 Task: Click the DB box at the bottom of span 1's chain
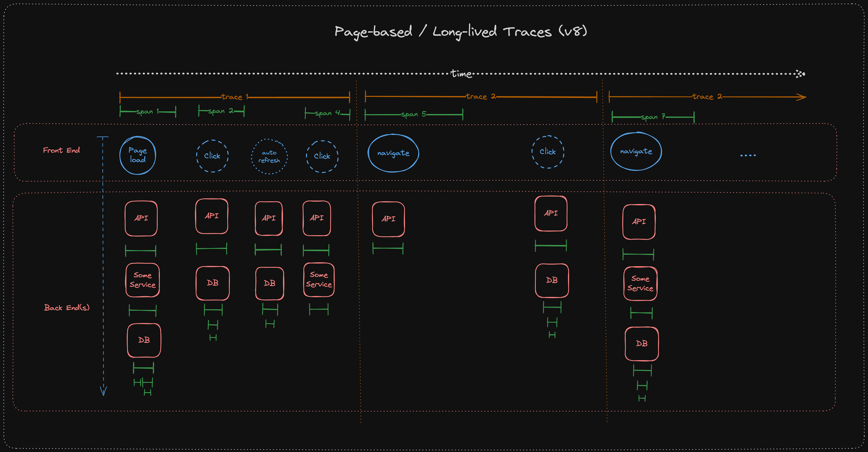144,340
